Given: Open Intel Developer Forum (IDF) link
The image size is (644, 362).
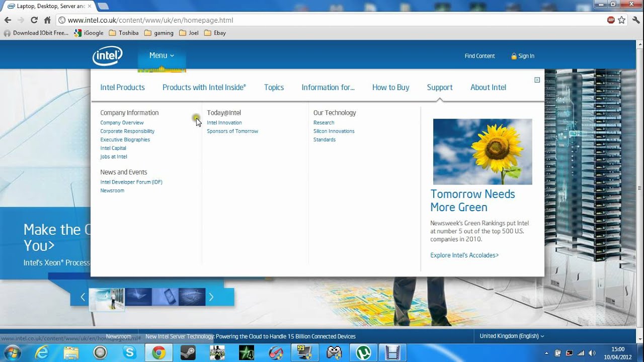Looking at the screenshot, I should click(131, 182).
